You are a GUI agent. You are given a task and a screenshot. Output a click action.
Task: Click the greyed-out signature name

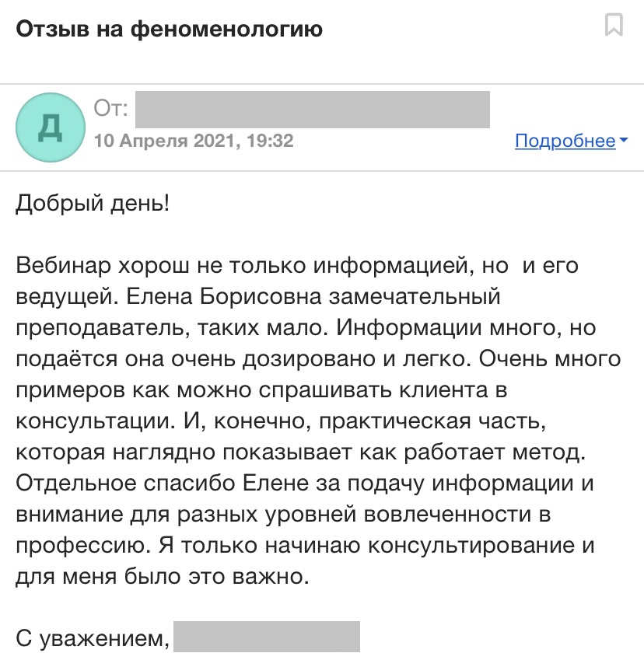pyautogui.click(x=266, y=637)
